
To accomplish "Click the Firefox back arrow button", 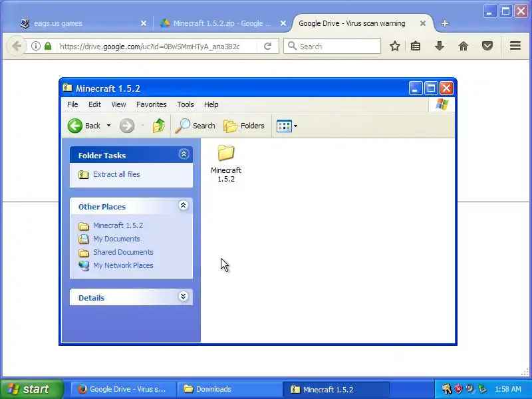I will pyautogui.click(x=17, y=46).
